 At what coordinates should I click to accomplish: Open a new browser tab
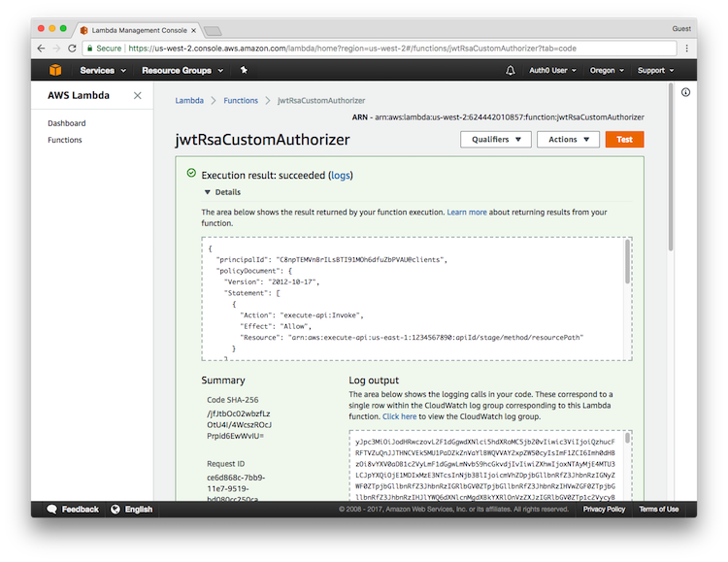coord(213,31)
